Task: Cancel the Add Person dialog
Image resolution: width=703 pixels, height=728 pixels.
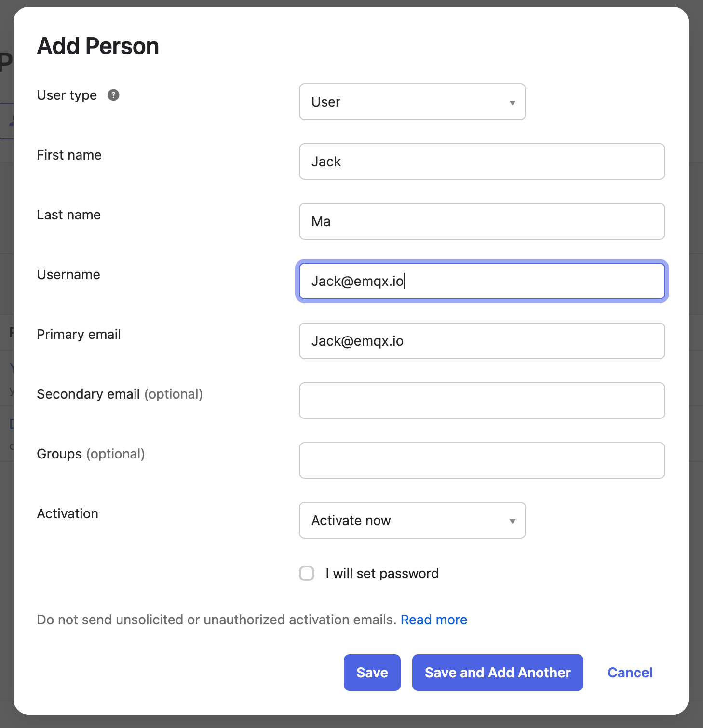Action: [630, 673]
